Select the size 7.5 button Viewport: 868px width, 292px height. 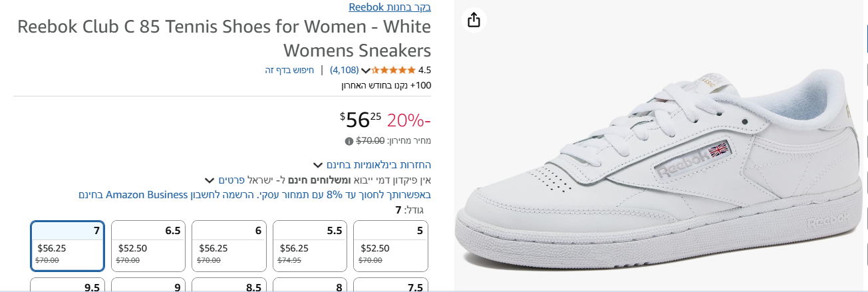(x=390, y=286)
